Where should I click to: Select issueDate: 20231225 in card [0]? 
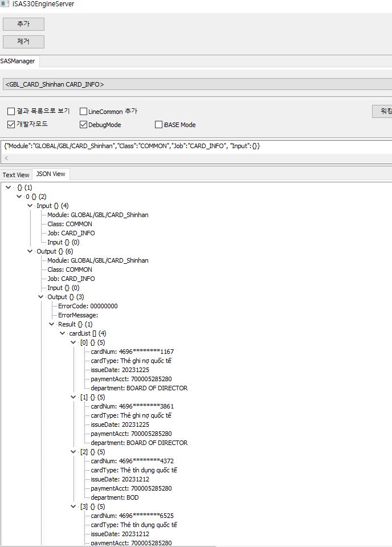[x=120, y=370]
